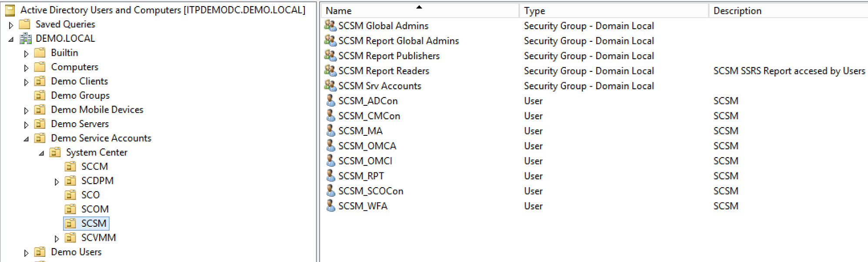Click the SCSM_MA user icon

click(331, 131)
